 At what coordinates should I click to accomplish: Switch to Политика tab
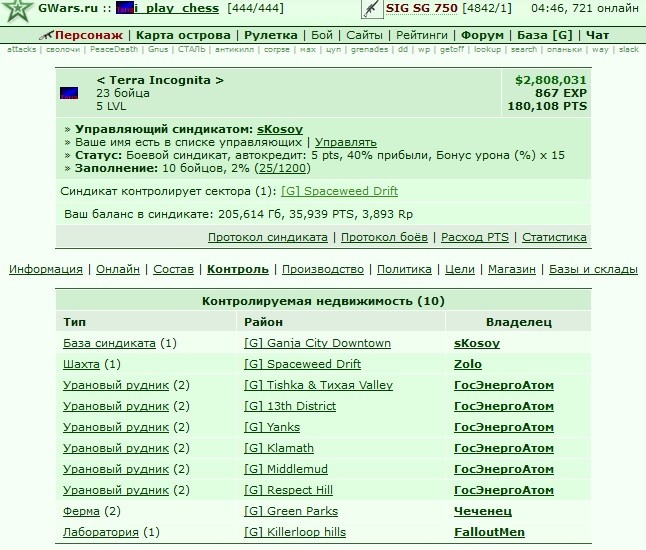click(x=404, y=269)
